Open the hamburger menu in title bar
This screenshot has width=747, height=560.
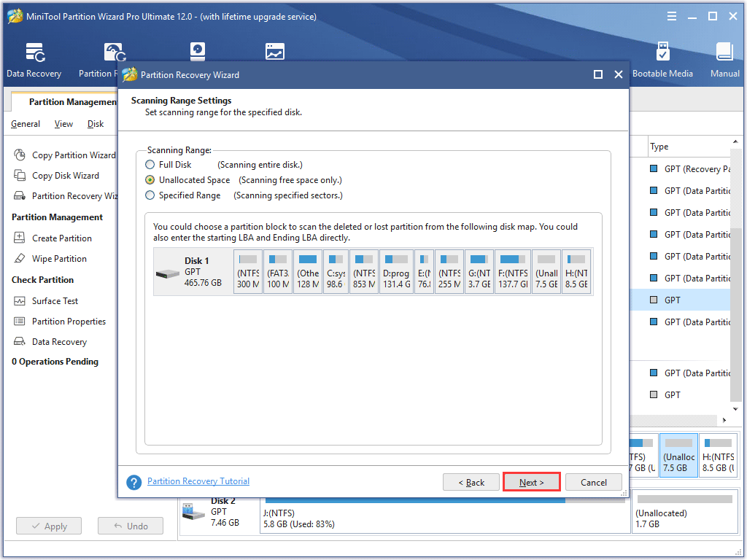click(x=672, y=16)
